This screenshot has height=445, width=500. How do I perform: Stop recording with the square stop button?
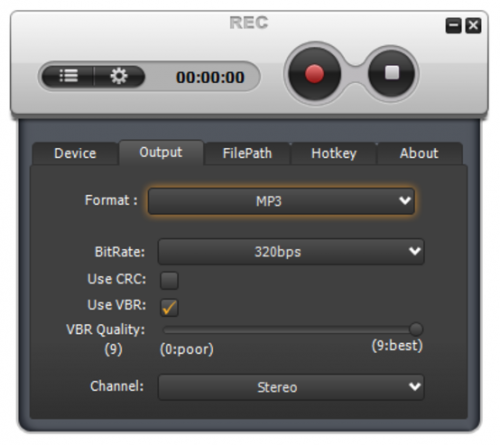[x=392, y=73]
